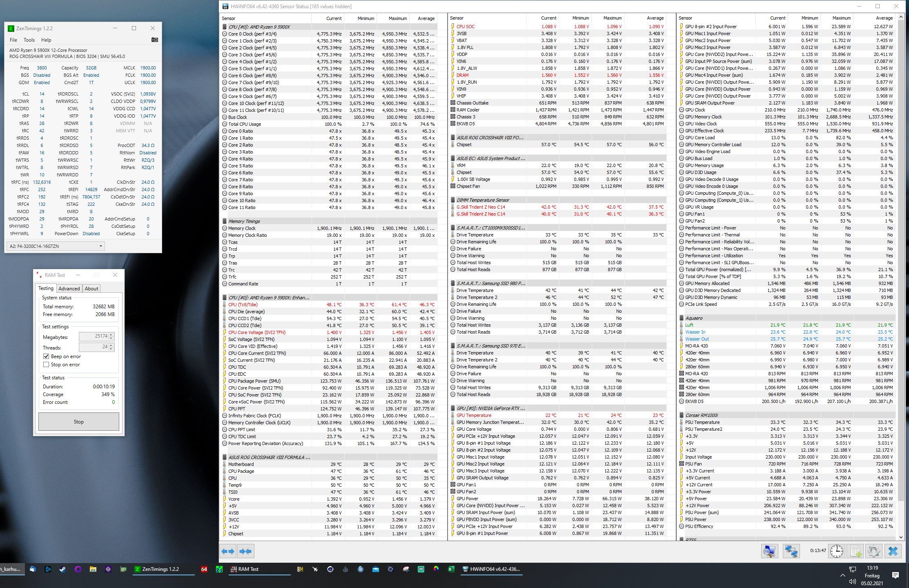Click the expand columns arrows icon
This screenshot has height=588, width=909.
coord(228,551)
